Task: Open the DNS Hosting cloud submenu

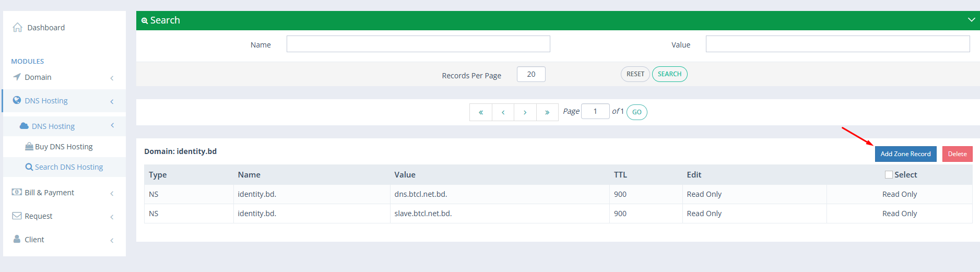Action: click(53, 126)
